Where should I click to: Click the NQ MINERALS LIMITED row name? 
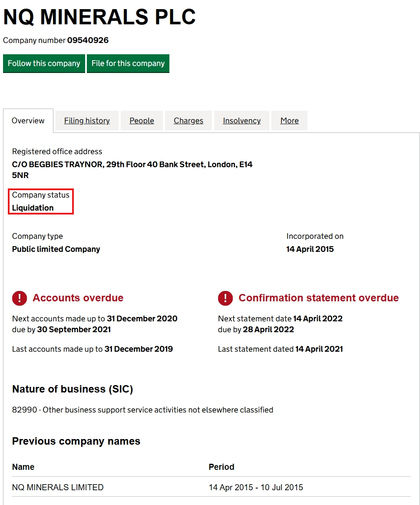pyautogui.click(x=58, y=487)
